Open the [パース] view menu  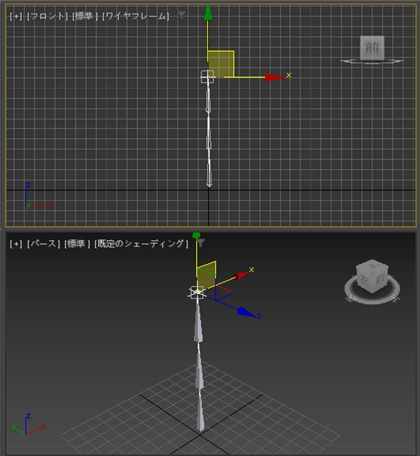click(43, 244)
